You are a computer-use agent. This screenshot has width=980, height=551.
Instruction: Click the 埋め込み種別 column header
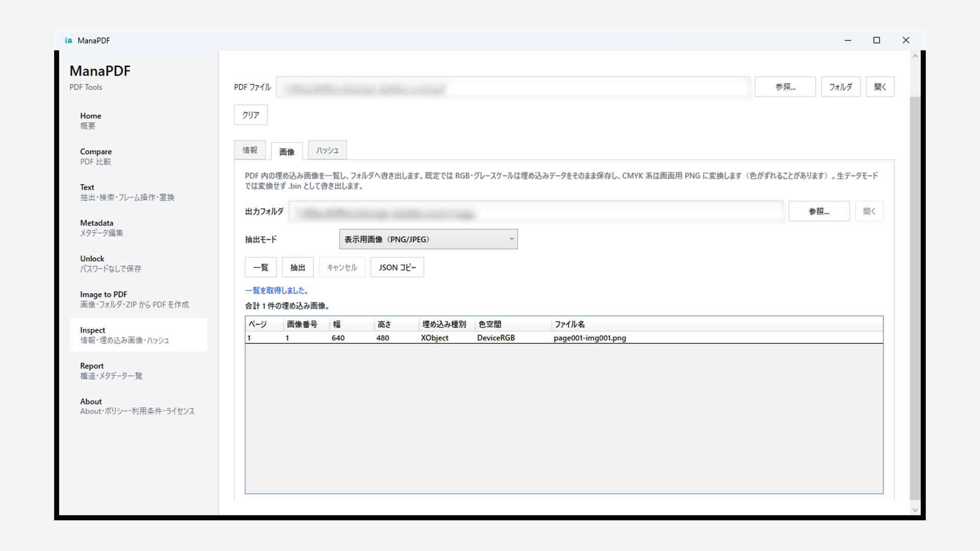click(447, 324)
